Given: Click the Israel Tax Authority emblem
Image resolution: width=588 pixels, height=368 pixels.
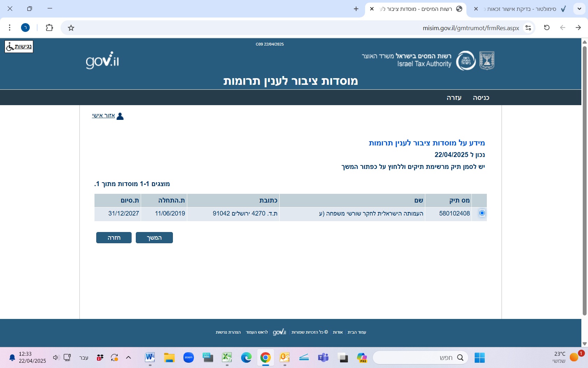Looking at the screenshot, I should [465, 61].
